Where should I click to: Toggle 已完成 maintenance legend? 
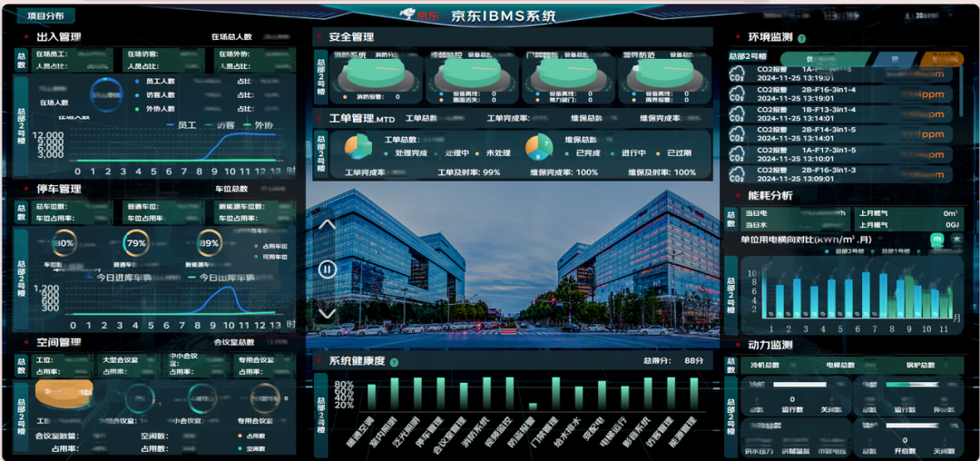[x=583, y=153]
